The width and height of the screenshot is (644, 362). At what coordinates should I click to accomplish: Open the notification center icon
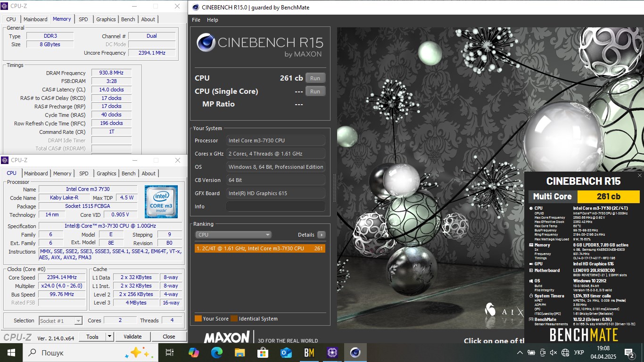tap(629, 353)
